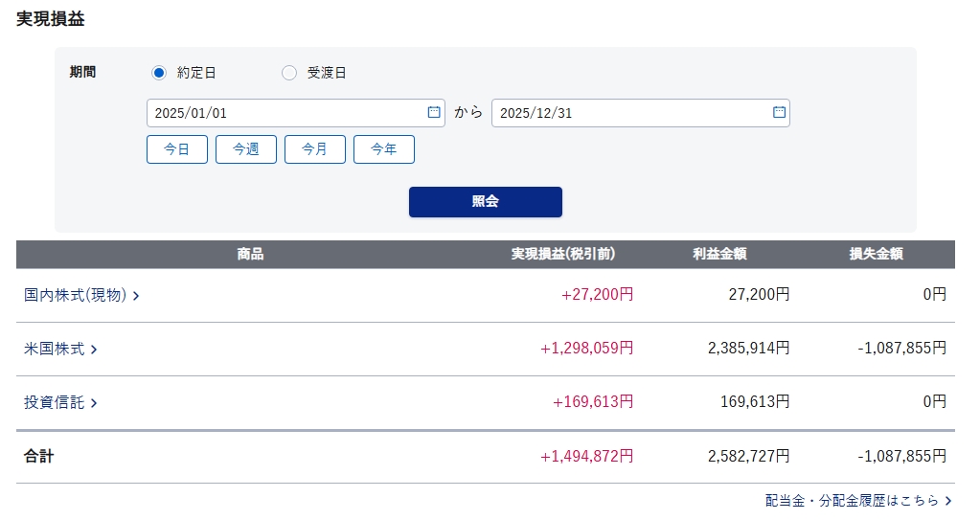The height and width of the screenshot is (520, 980).
Task: Open the end date calendar picker icon
Action: coord(779,112)
